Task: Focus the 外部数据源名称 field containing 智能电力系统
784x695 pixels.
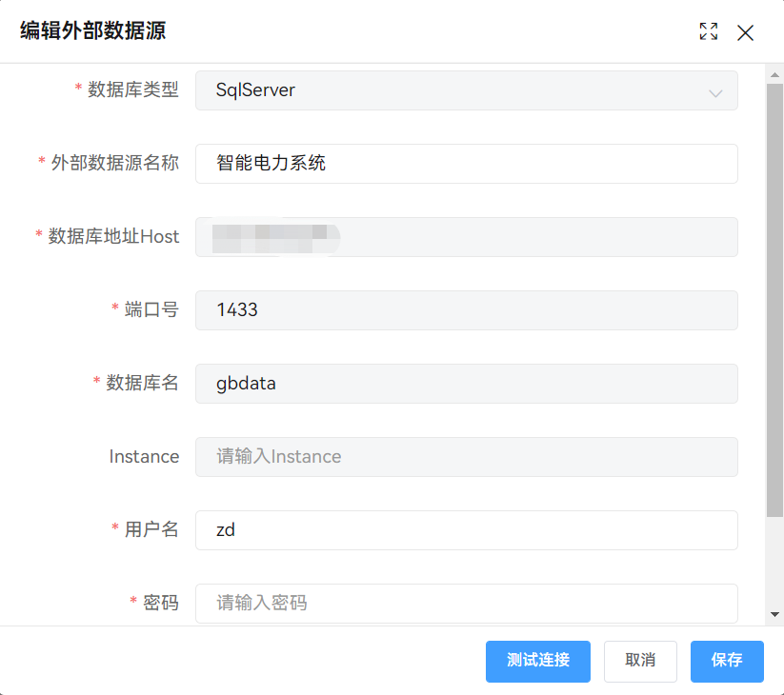Action: click(x=466, y=164)
